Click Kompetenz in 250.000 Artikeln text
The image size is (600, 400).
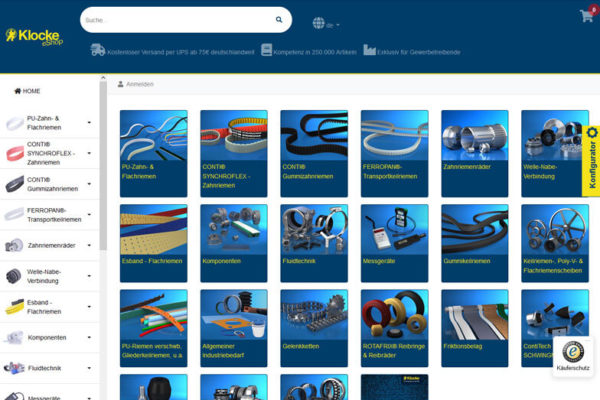click(x=315, y=52)
